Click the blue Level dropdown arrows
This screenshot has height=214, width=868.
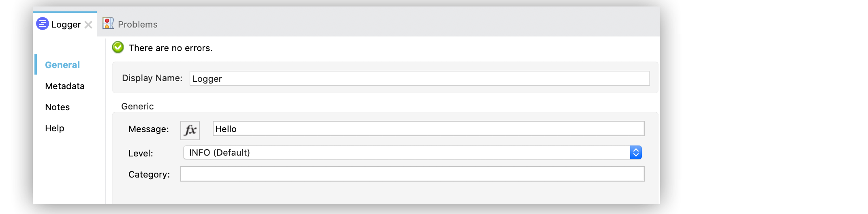pyautogui.click(x=636, y=152)
